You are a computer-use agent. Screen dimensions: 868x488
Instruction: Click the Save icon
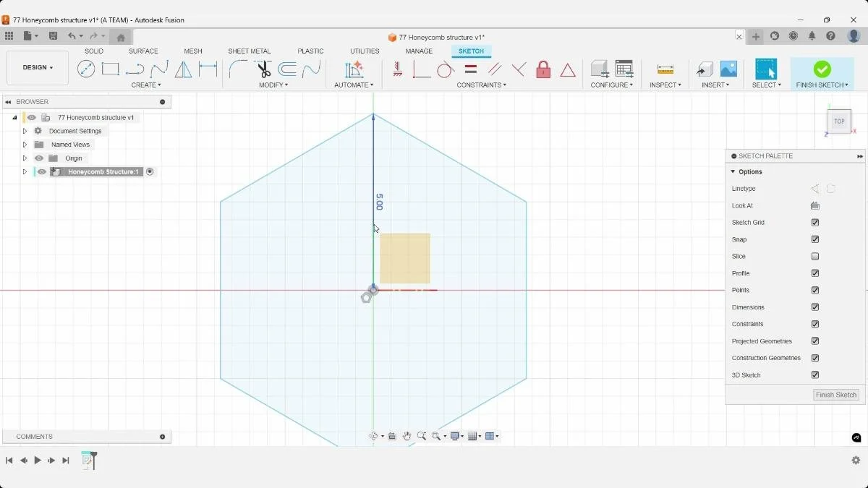click(53, 36)
